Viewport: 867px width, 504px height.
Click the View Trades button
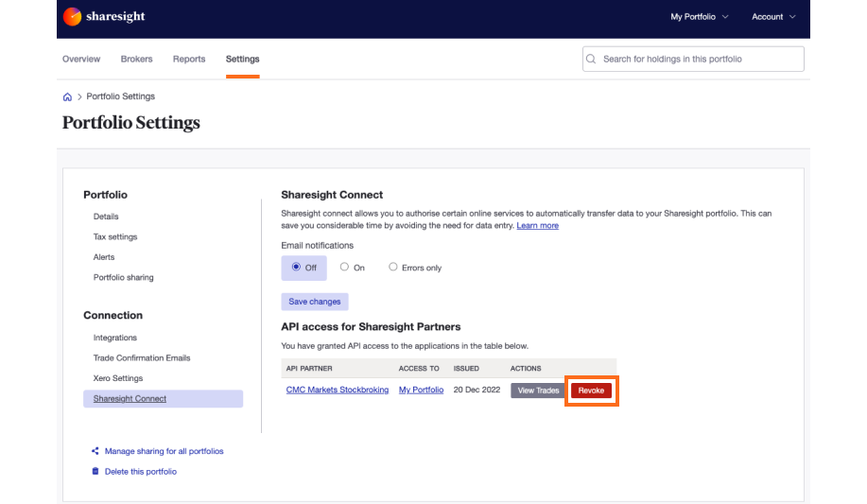(x=538, y=391)
